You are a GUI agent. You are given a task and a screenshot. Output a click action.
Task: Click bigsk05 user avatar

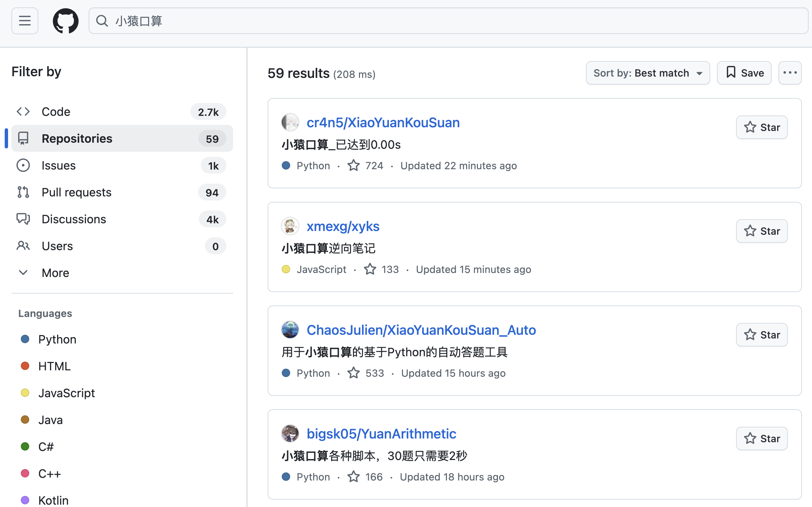tap(290, 433)
